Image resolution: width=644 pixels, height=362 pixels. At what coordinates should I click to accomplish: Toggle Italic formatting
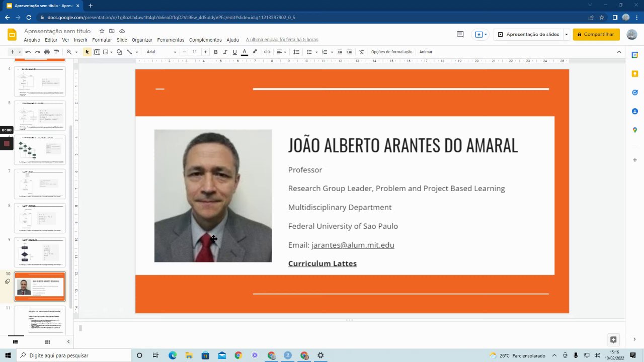click(225, 52)
